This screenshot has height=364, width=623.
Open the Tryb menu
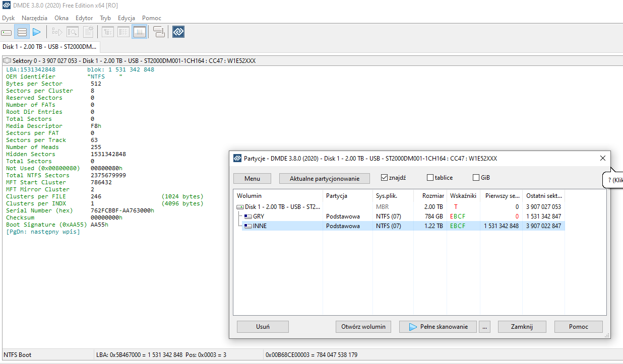click(105, 18)
